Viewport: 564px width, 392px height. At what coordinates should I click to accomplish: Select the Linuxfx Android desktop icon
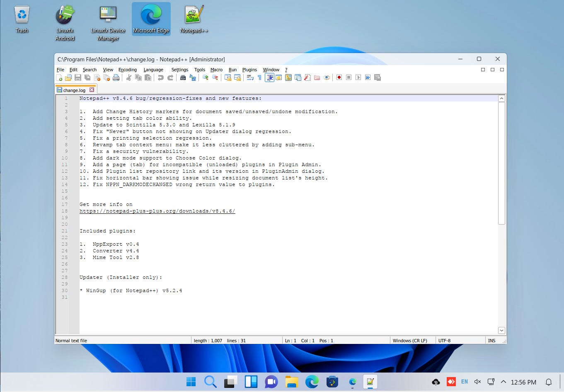click(65, 23)
